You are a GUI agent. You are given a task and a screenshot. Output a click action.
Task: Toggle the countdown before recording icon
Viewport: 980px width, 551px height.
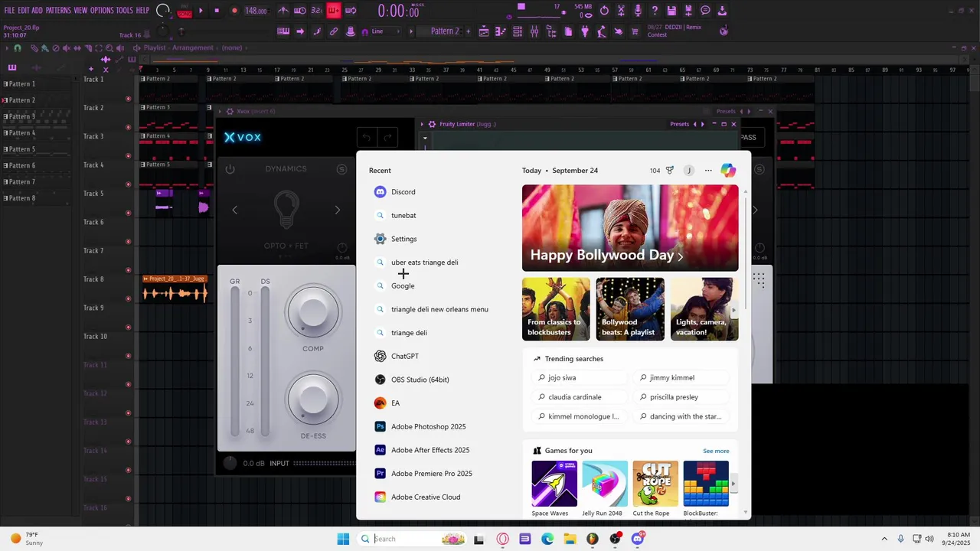coord(316,11)
